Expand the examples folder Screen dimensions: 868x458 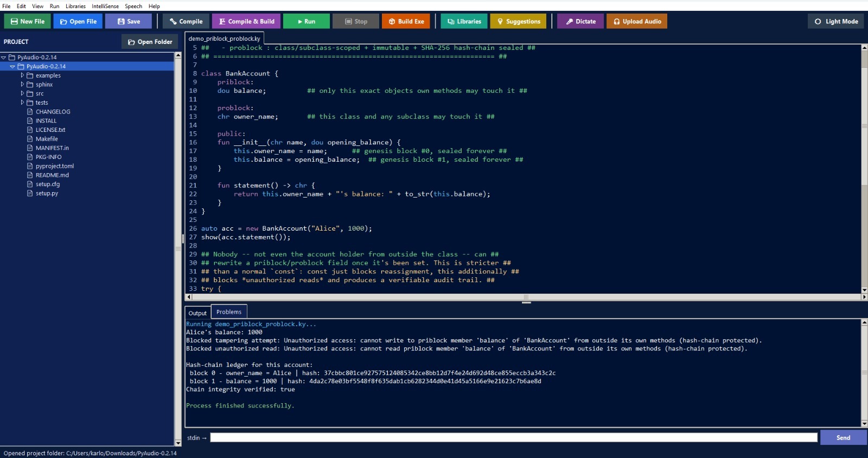[x=22, y=75]
